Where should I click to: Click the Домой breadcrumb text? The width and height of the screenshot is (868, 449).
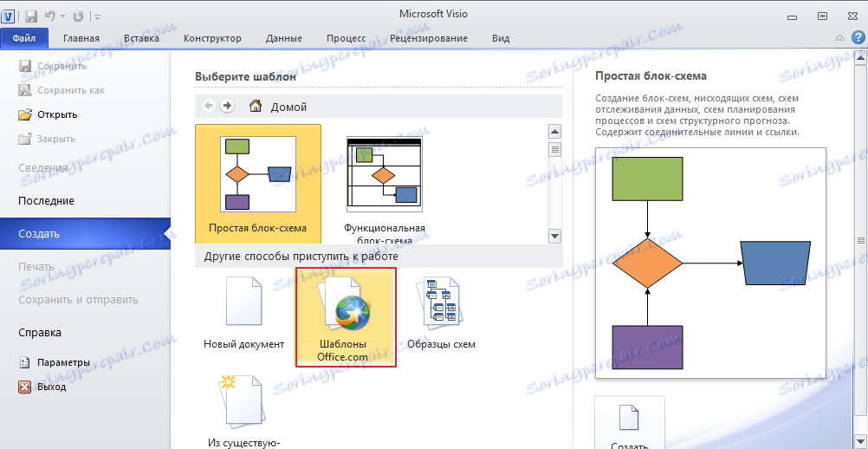click(288, 107)
